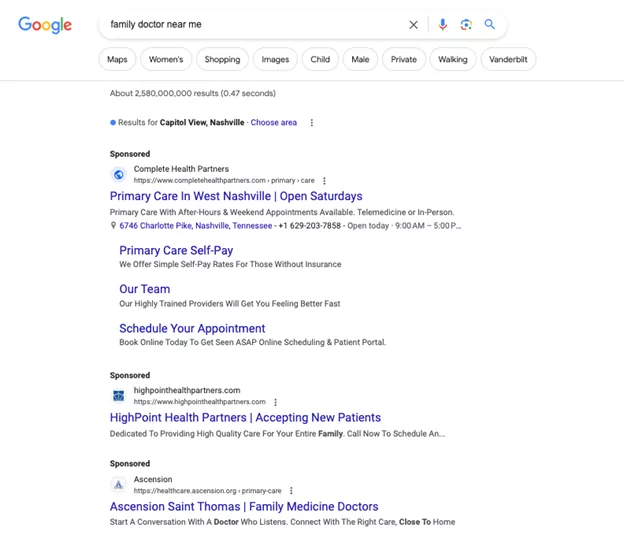The image size is (624, 546).
Task: Click the completehealthpartners.com URL text
Action: [x=224, y=181]
